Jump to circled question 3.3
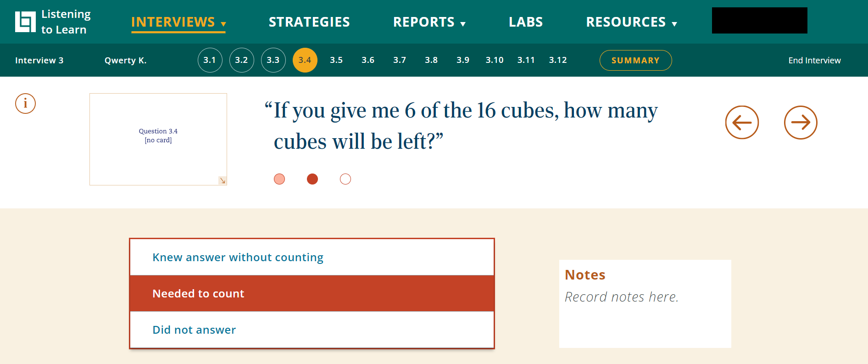Image resolution: width=868 pixels, height=364 pixels. pos(273,60)
